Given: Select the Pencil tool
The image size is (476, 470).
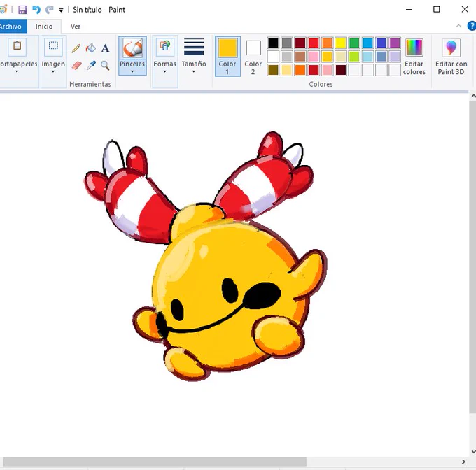Looking at the screenshot, I should (76, 48).
